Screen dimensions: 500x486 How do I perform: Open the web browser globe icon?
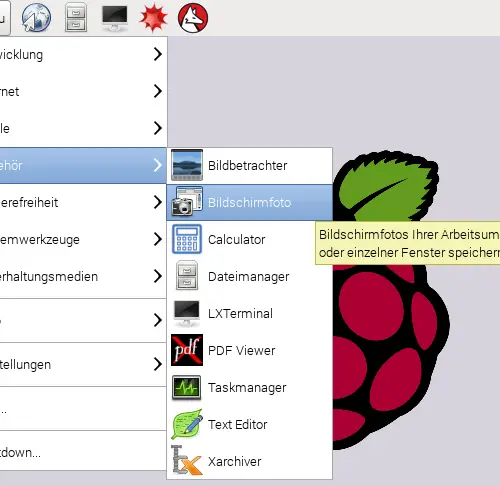[x=36, y=17]
